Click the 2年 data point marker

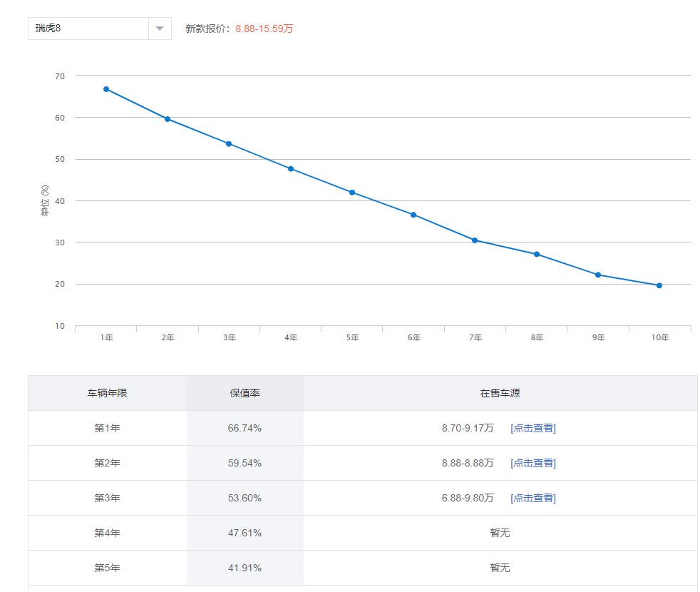(x=167, y=118)
